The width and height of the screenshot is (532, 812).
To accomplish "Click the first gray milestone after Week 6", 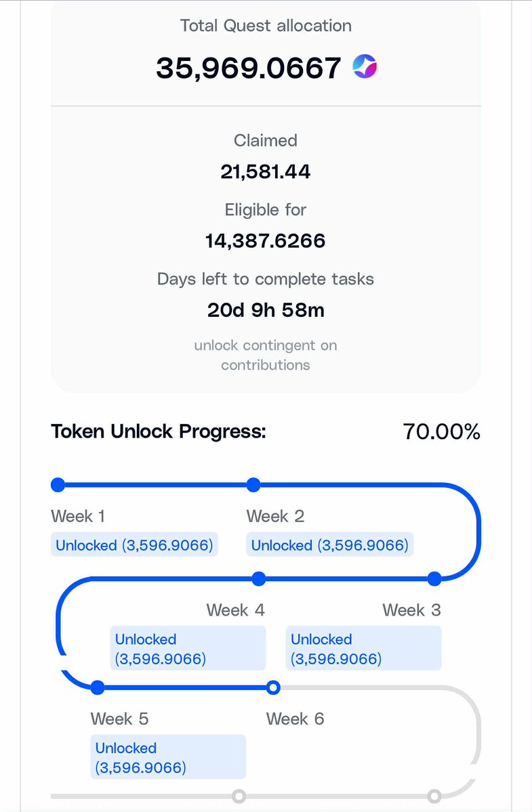I will click(434, 796).
